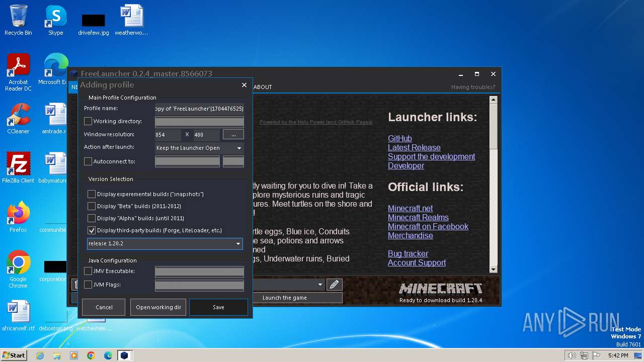Click the resolution ellipsis button
This screenshot has height=362, width=644.
(x=233, y=134)
